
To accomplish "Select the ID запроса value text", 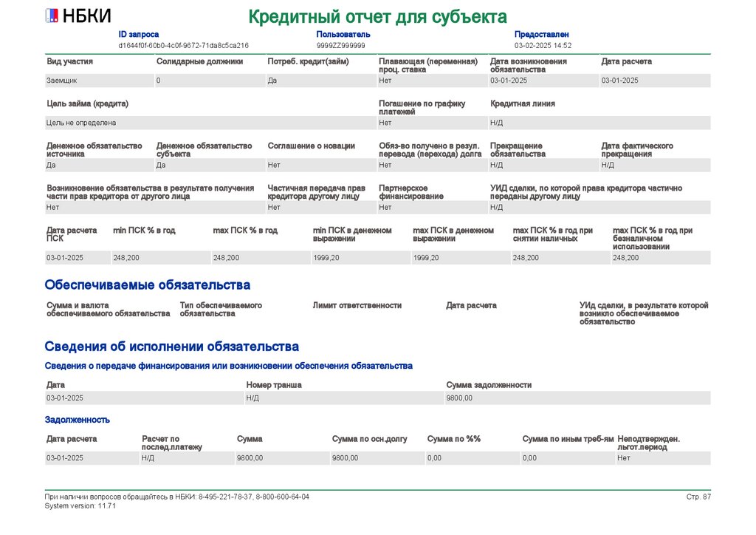I will pyautogui.click(x=183, y=45).
